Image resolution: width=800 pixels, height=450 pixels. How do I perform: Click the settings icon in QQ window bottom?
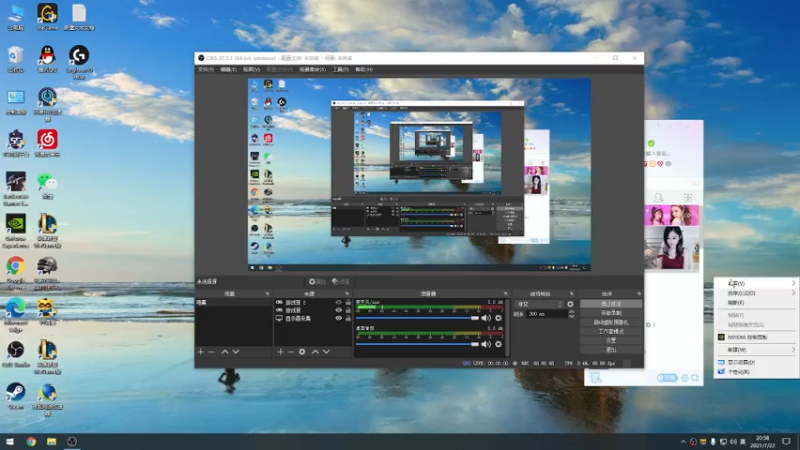point(685,378)
